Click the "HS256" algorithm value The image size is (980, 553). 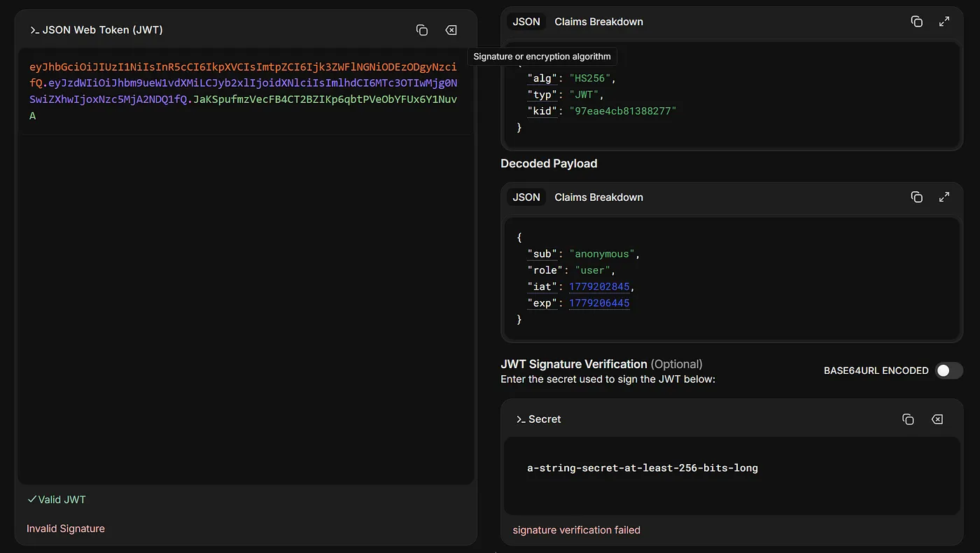[590, 78]
